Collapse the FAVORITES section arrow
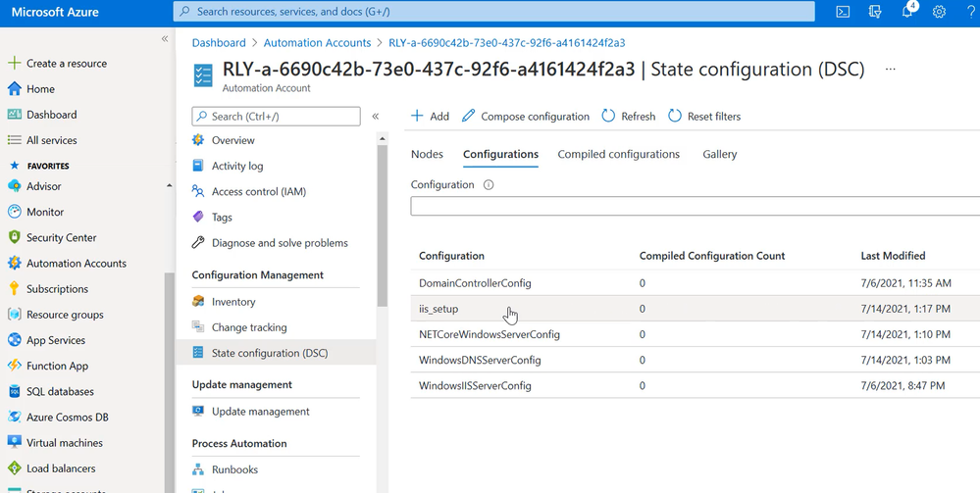The image size is (980, 493). 170,185
